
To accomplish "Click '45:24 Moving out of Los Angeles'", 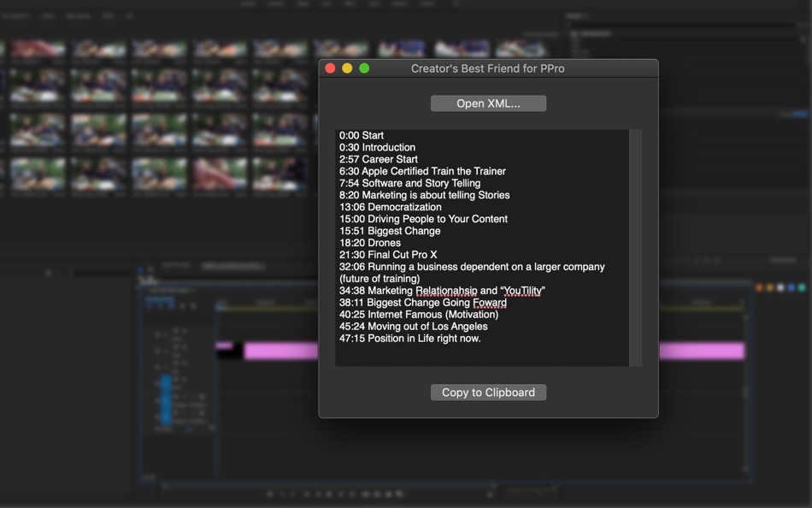I will 413,326.
